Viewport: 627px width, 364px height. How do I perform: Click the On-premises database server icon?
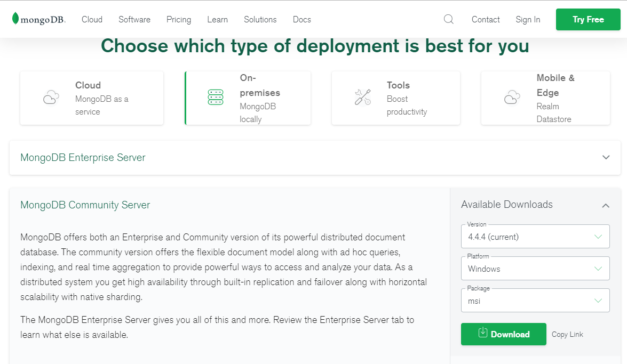pos(216,98)
